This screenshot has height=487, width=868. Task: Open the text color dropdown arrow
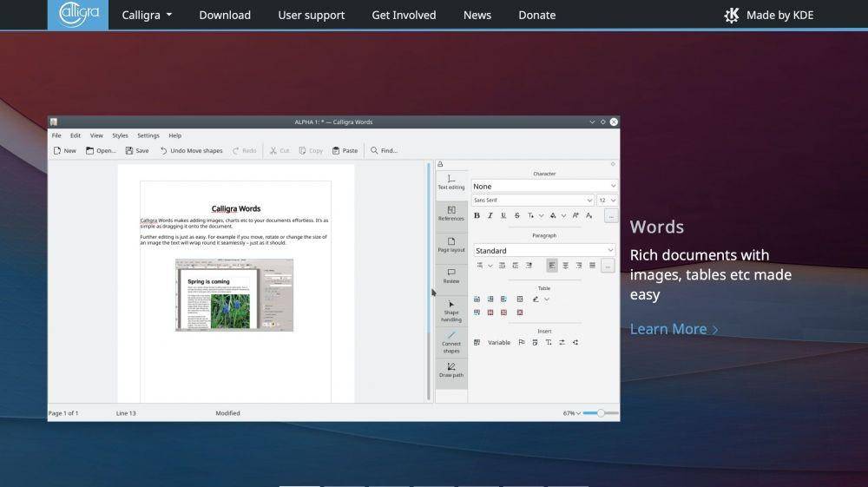pos(541,216)
